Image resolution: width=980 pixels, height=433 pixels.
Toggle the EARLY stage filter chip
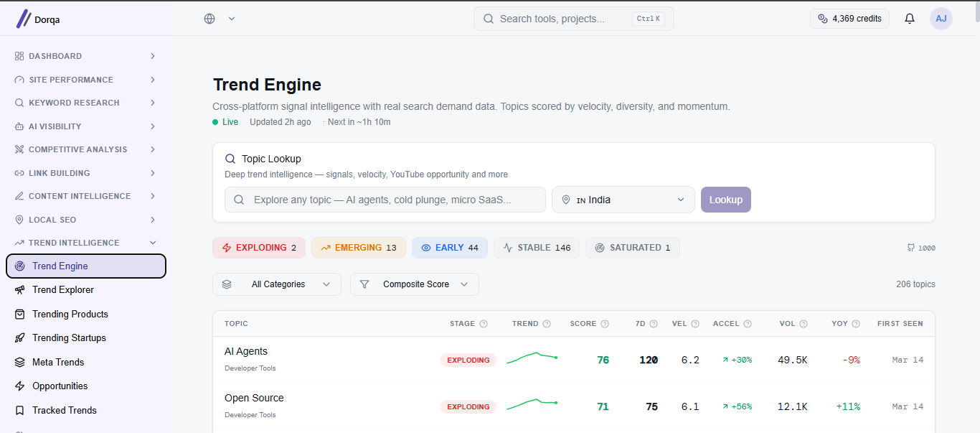(x=450, y=248)
